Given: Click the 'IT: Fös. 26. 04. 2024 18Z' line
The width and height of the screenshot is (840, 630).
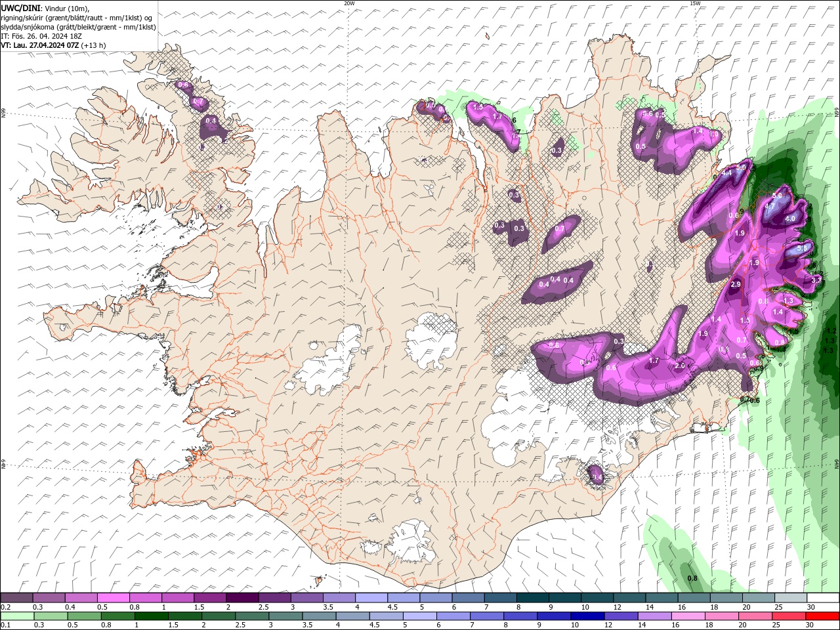Looking at the screenshot, I should (41, 36).
